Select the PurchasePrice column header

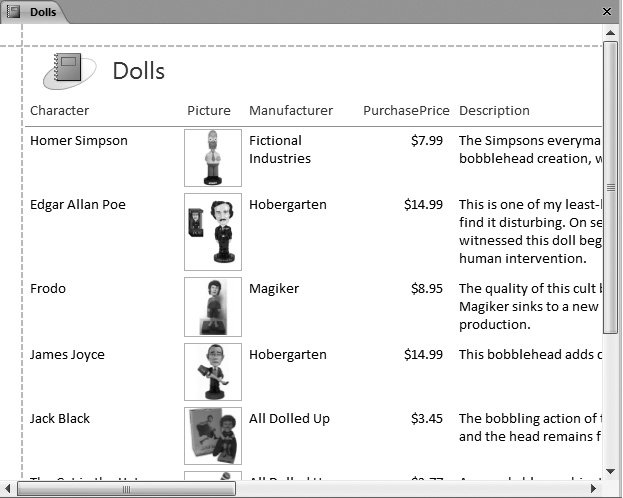pyautogui.click(x=406, y=111)
